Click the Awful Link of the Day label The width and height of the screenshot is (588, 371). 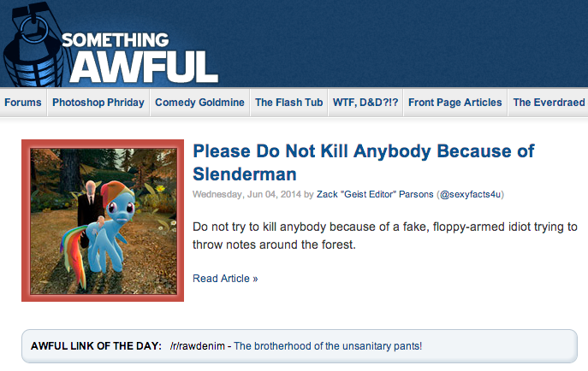click(96, 346)
